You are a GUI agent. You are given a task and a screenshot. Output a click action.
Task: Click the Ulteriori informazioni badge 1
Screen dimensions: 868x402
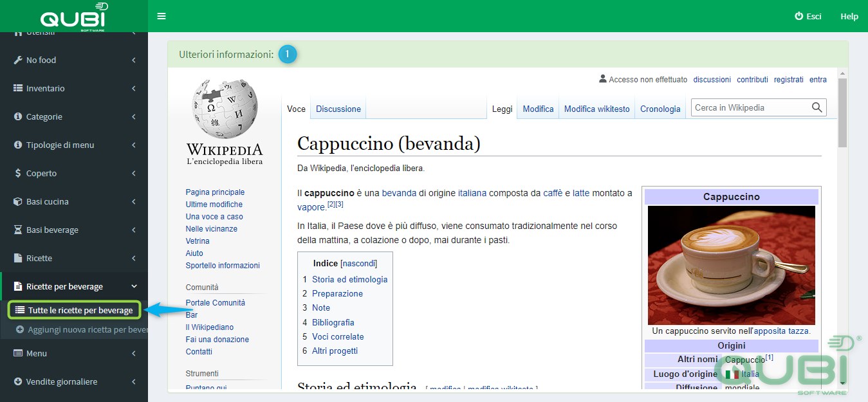pyautogui.click(x=288, y=55)
